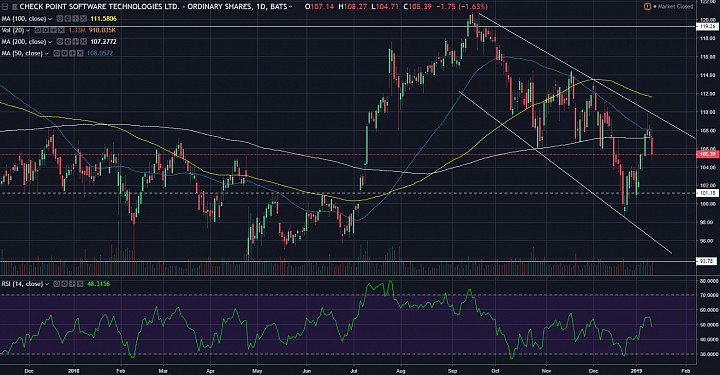Viewport: 720px width, 375px height.
Task: Open settings gear for RSI (14, close)
Action: (64, 284)
